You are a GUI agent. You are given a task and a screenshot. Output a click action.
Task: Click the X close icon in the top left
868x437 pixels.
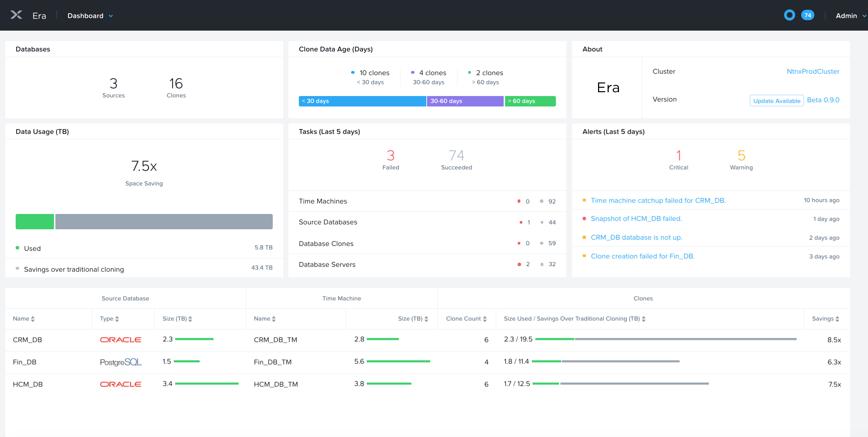click(15, 15)
